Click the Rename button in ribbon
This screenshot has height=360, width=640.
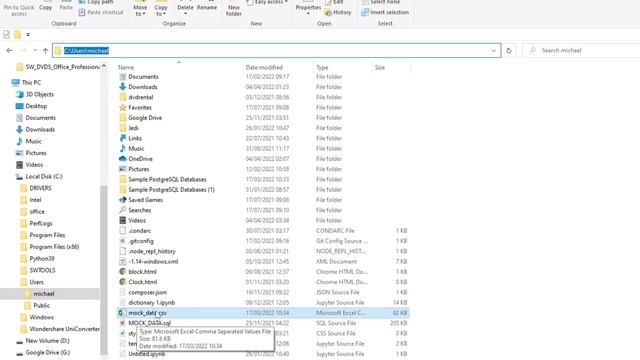coord(207,6)
